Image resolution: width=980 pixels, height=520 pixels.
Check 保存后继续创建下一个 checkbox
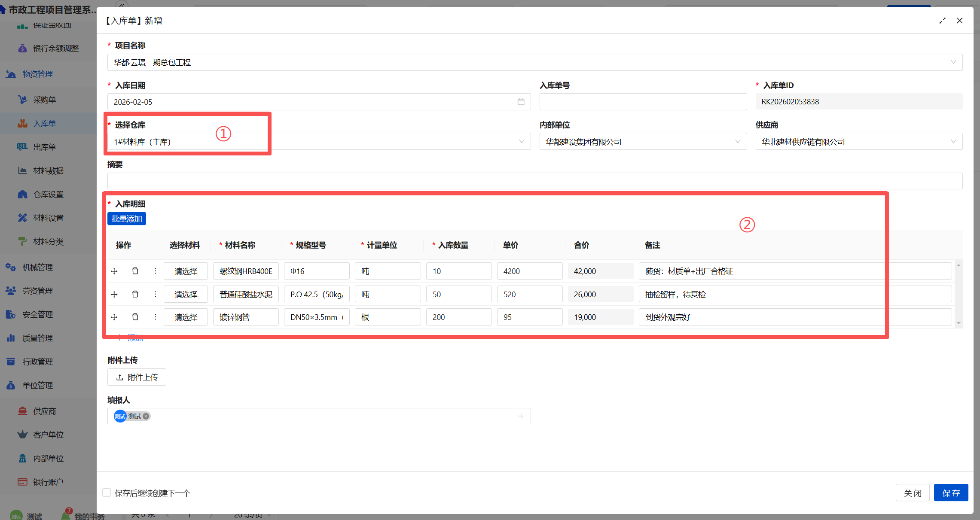click(x=107, y=493)
